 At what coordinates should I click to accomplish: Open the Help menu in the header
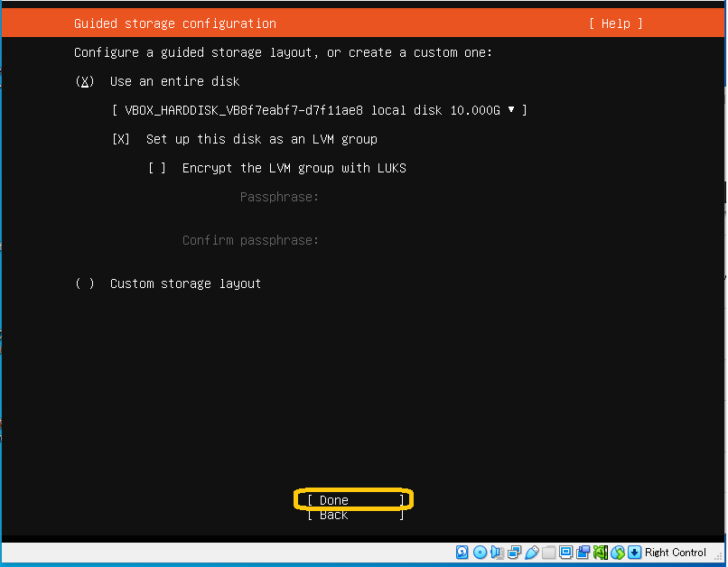click(615, 23)
